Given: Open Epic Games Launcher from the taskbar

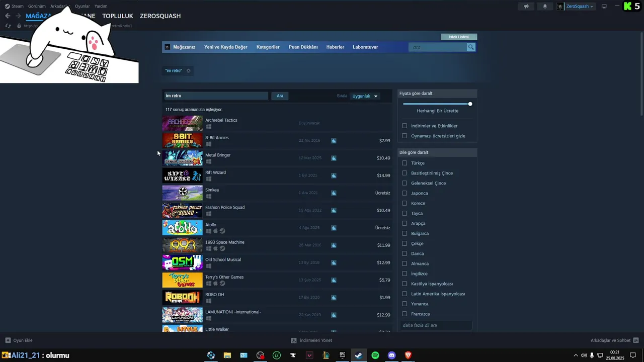Looking at the screenshot, I should (342, 355).
